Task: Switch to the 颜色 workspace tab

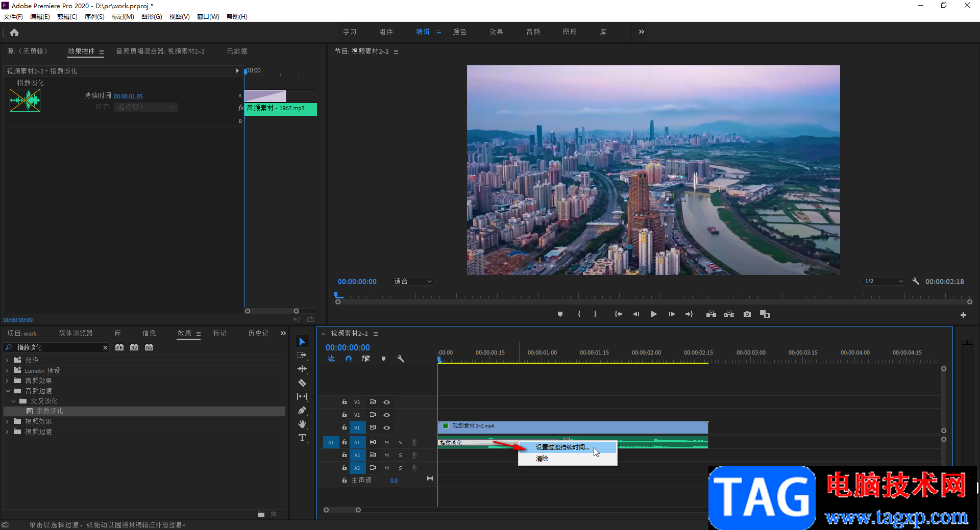Action: (459, 32)
